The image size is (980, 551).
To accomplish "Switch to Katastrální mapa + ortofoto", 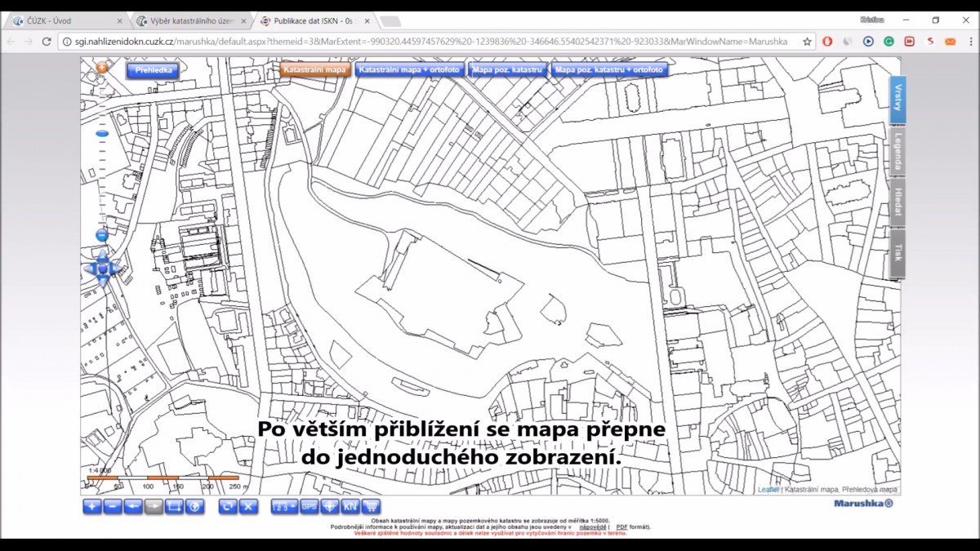I will pos(410,70).
